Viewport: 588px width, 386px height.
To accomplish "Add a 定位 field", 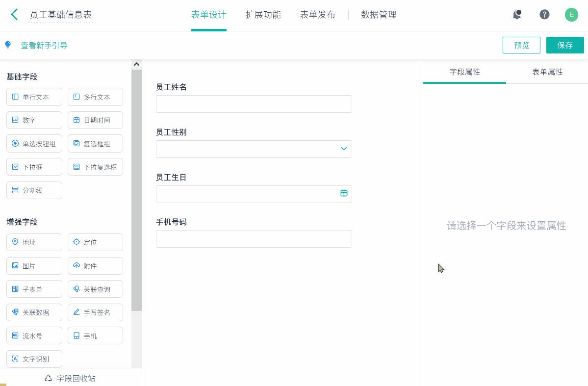I will pos(95,242).
